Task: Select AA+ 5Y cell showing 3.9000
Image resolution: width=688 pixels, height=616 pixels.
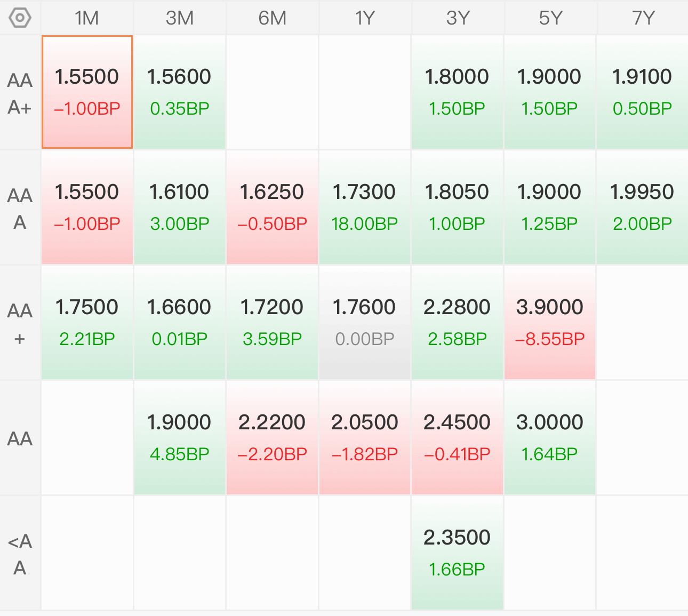Action: point(550,323)
